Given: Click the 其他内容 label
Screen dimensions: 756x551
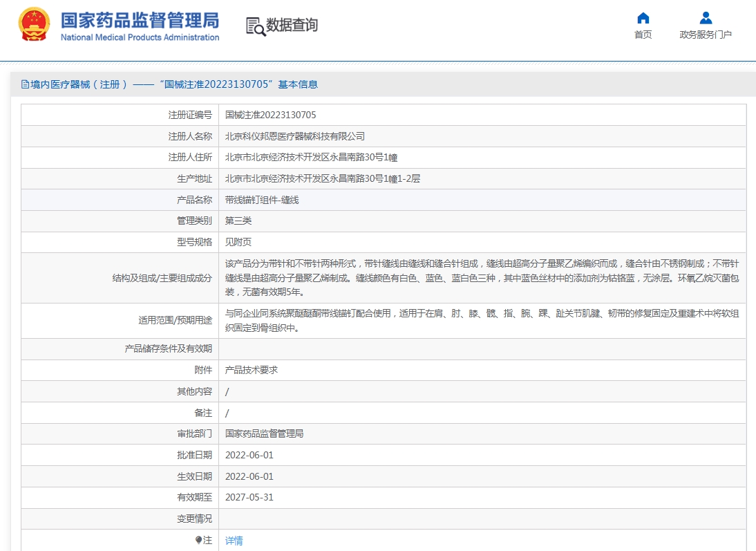Looking at the screenshot, I should point(194,391).
